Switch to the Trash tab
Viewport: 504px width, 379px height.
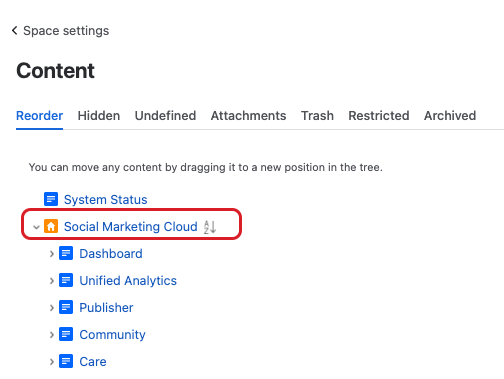(317, 116)
